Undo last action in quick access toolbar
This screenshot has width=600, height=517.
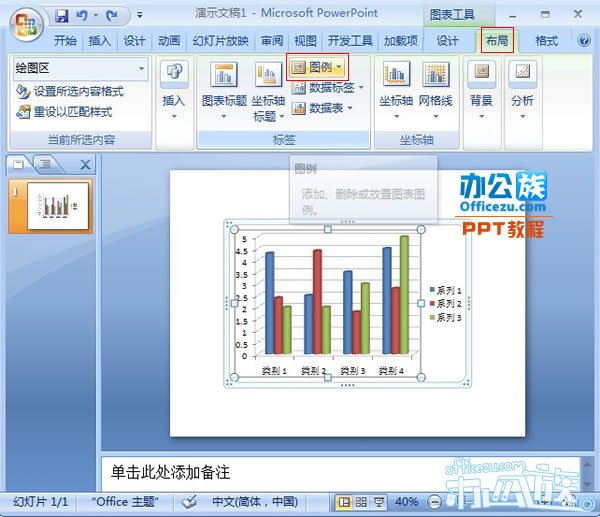coord(82,16)
